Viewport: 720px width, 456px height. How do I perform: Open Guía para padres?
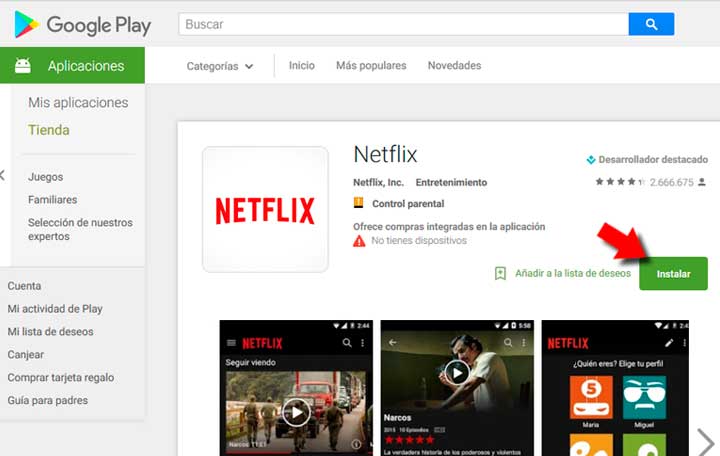[x=47, y=400]
